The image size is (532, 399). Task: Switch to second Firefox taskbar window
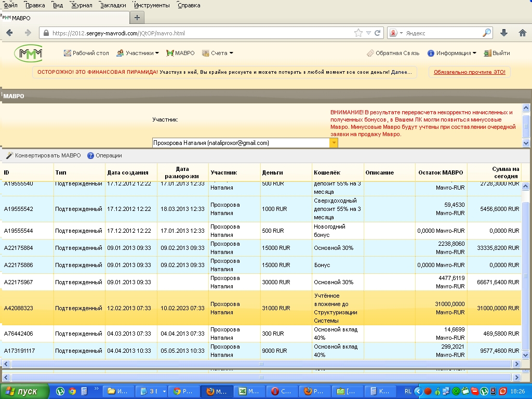click(x=314, y=391)
